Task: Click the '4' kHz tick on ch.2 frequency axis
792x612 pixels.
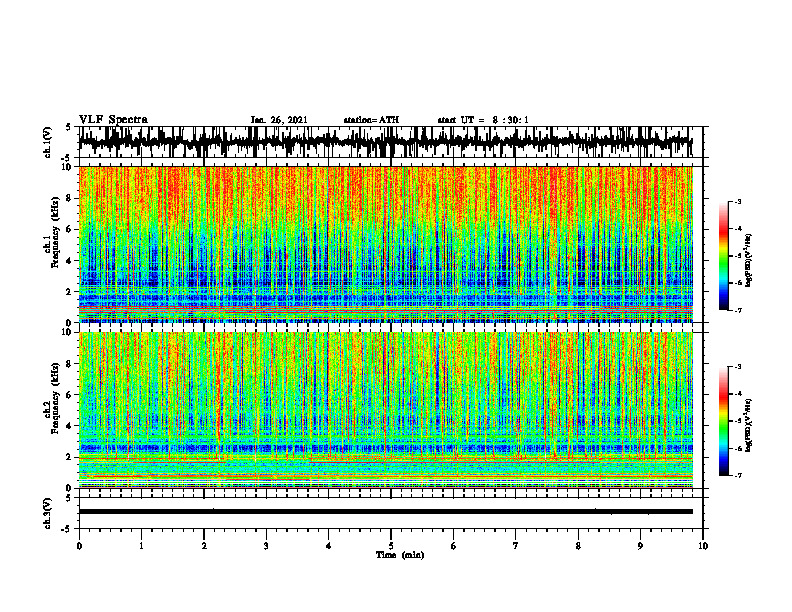Action: [x=69, y=426]
